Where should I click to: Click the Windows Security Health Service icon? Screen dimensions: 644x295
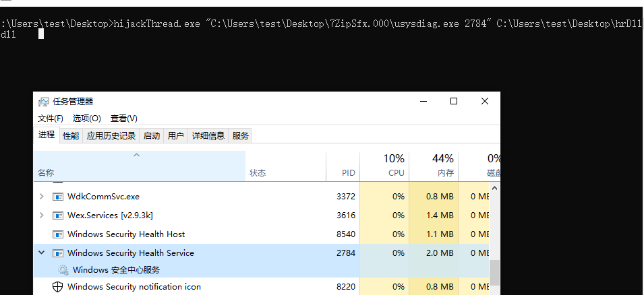pos(57,253)
